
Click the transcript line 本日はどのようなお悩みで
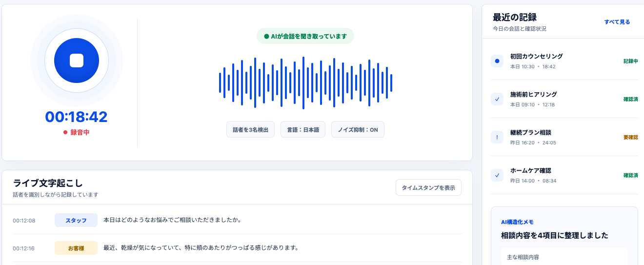pos(173,220)
